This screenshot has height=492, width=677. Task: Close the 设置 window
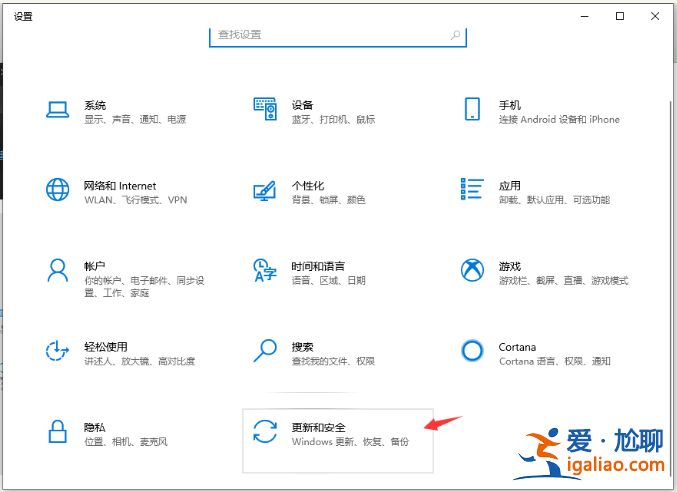(x=655, y=16)
